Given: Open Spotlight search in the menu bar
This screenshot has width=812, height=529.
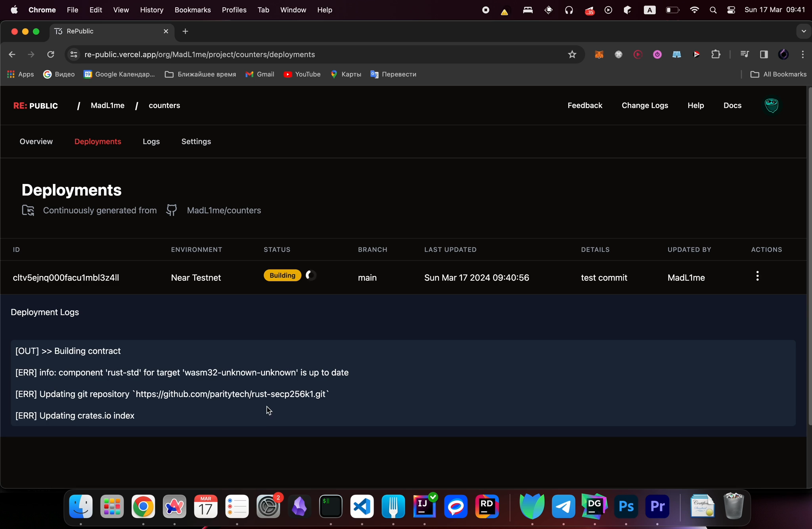Looking at the screenshot, I should coord(713,10).
